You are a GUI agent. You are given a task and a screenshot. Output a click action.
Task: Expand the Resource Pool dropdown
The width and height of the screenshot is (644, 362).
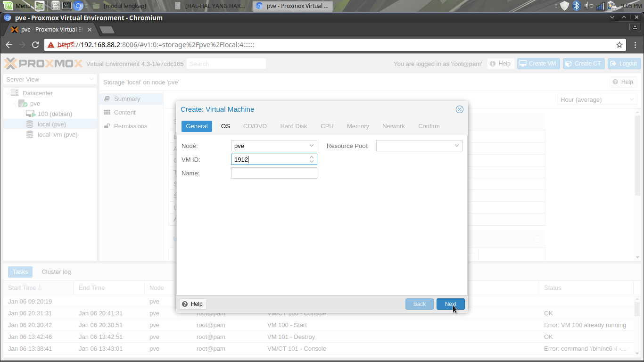419,146
